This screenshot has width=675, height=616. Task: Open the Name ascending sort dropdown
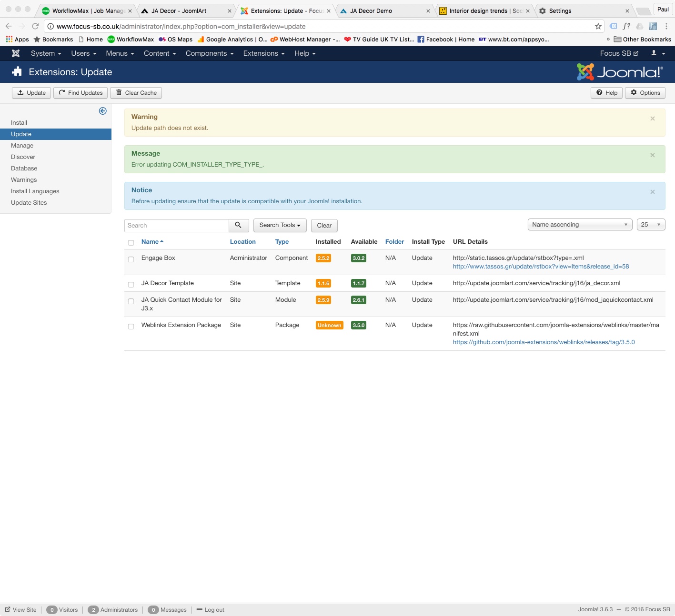[x=579, y=225]
